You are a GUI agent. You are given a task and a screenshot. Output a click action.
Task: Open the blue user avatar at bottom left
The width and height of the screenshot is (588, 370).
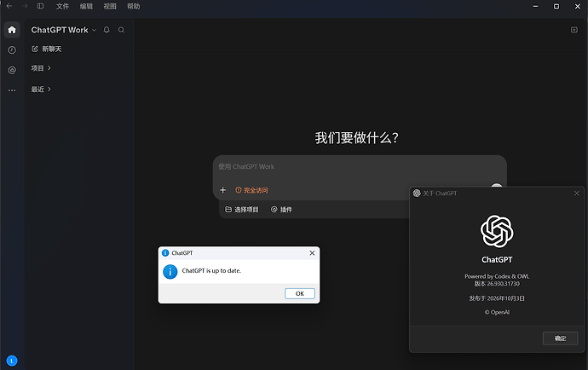12,361
